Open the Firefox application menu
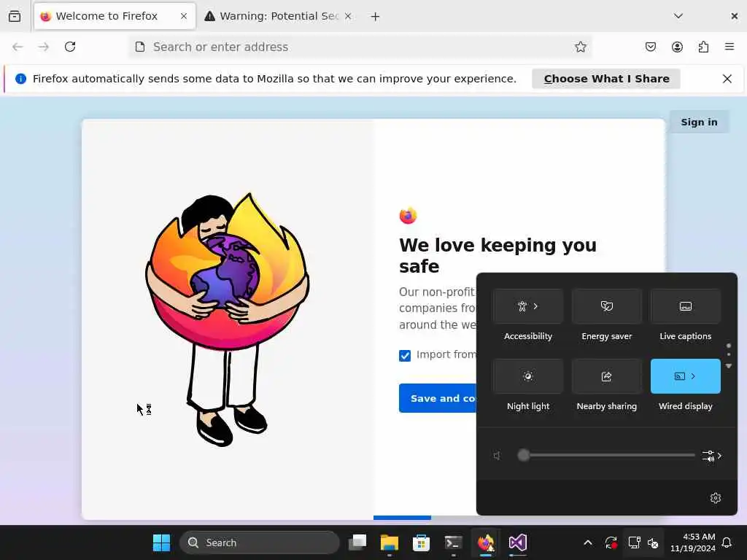The height and width of the screenshot is (560, 747). tap(729, 47)
